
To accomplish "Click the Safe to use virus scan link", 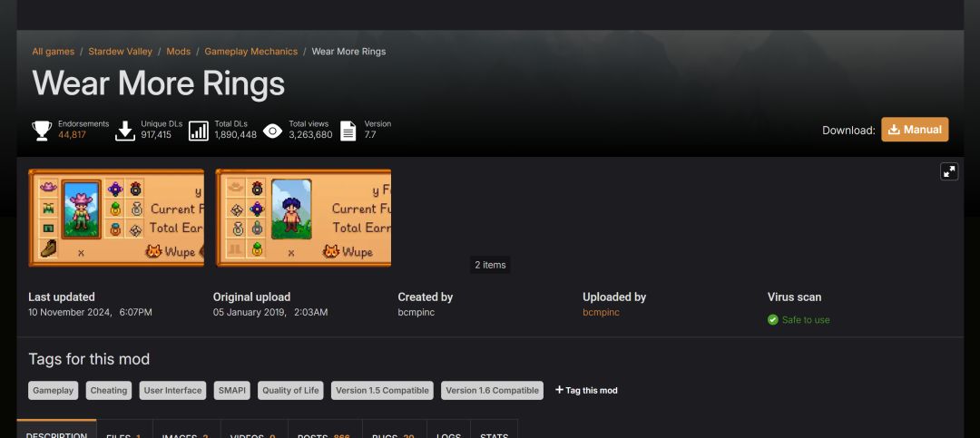I will coord(806,320).
